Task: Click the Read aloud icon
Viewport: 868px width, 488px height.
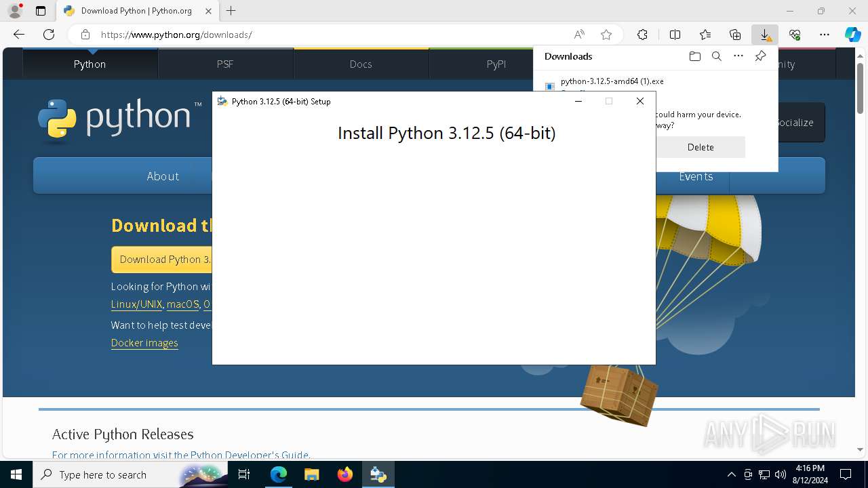Action: 579,35
